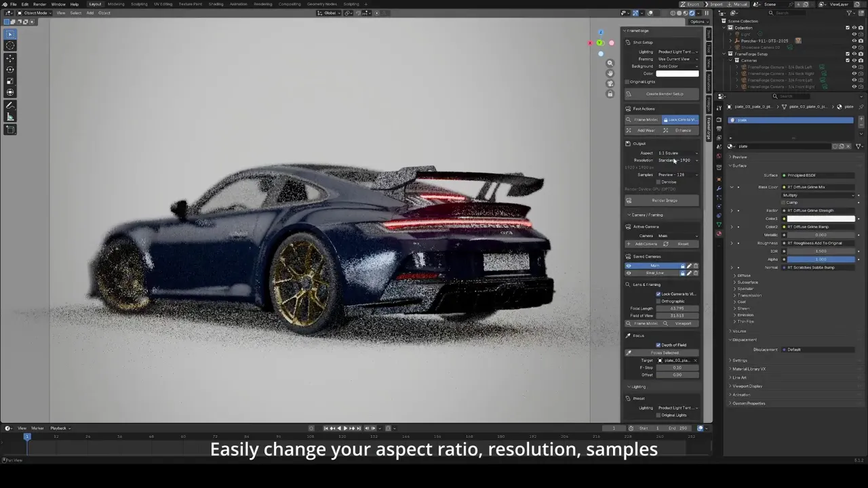Expand the Porsche-911-GT3-2025 outliner item
This screenshot has width=868, height=488.
tap(730, 41)
